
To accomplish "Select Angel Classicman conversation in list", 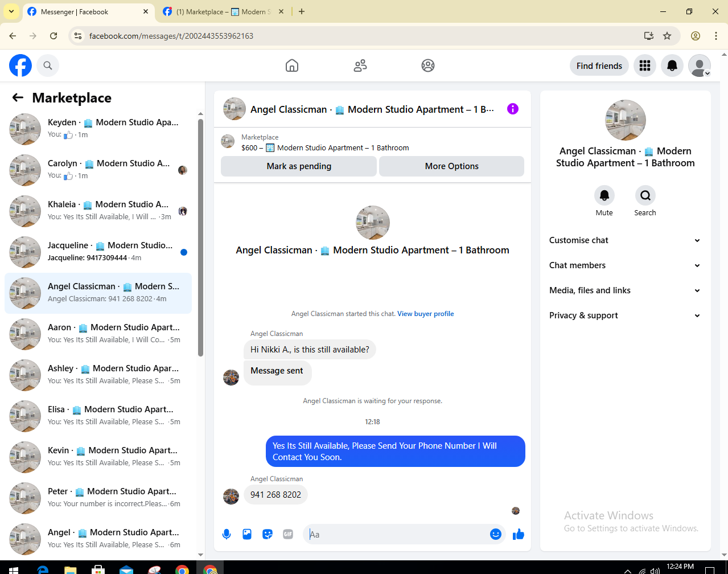I will pos(98,293).
